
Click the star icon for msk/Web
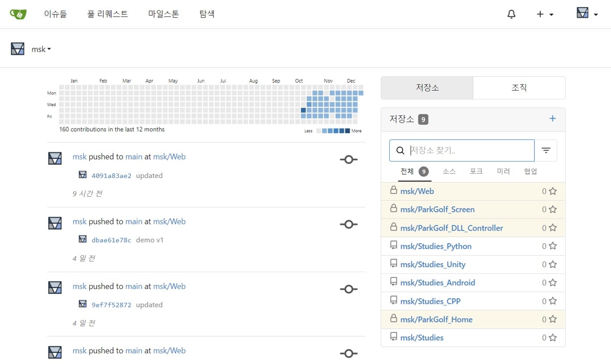553,191
